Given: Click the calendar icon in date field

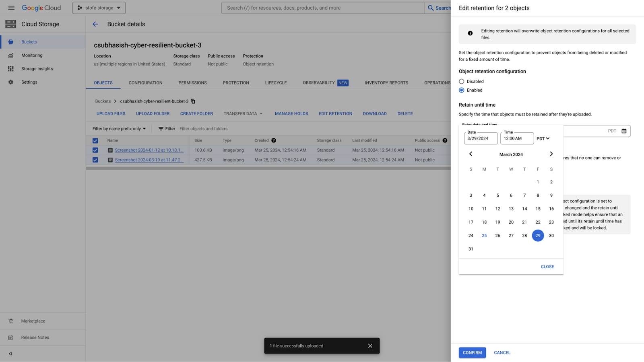Looking at the screenshot, I should 624,131.
